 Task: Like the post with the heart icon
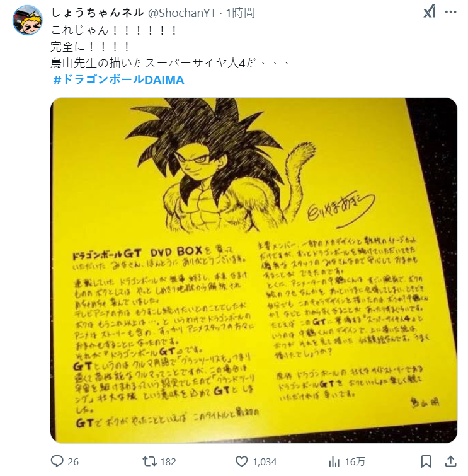[x=242, y=461]
